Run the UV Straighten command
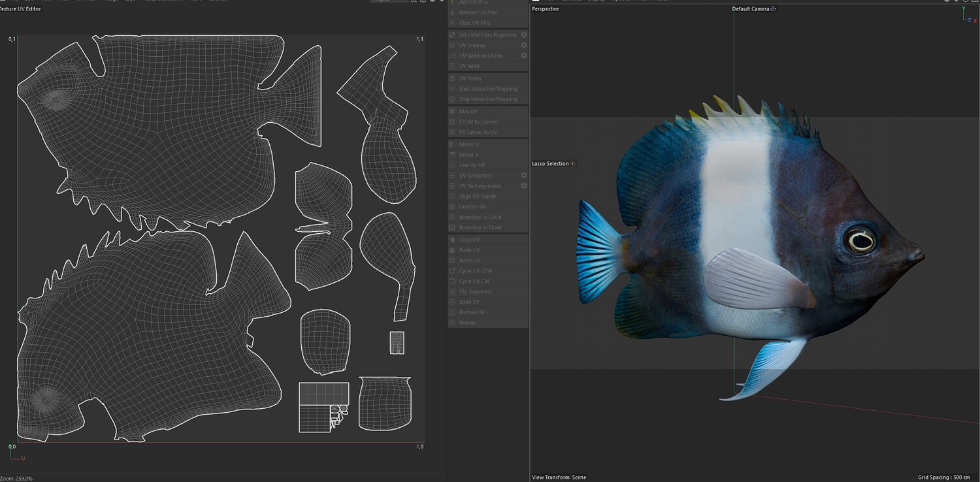980x482 pixels. [488, 176]
